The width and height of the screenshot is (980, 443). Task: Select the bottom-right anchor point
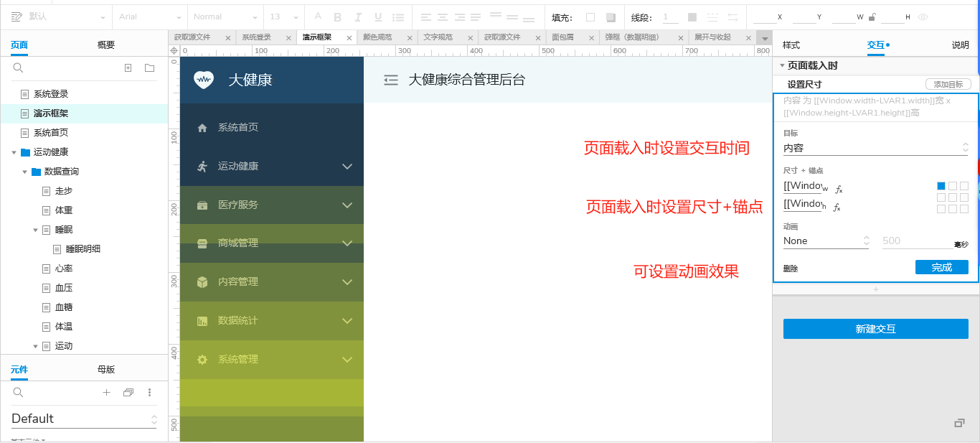click(964, 209)
